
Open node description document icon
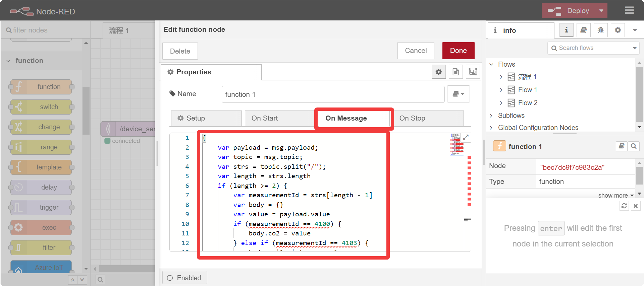(456, 72)
